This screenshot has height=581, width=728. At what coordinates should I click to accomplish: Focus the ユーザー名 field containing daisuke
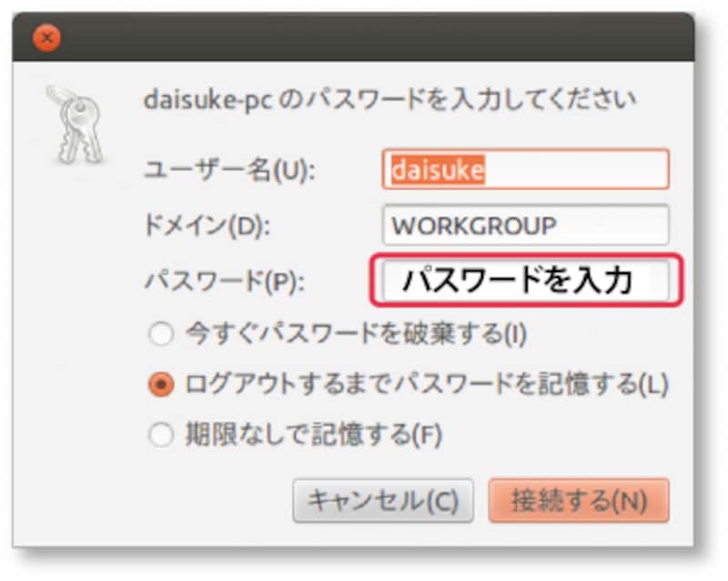(526, 169)
